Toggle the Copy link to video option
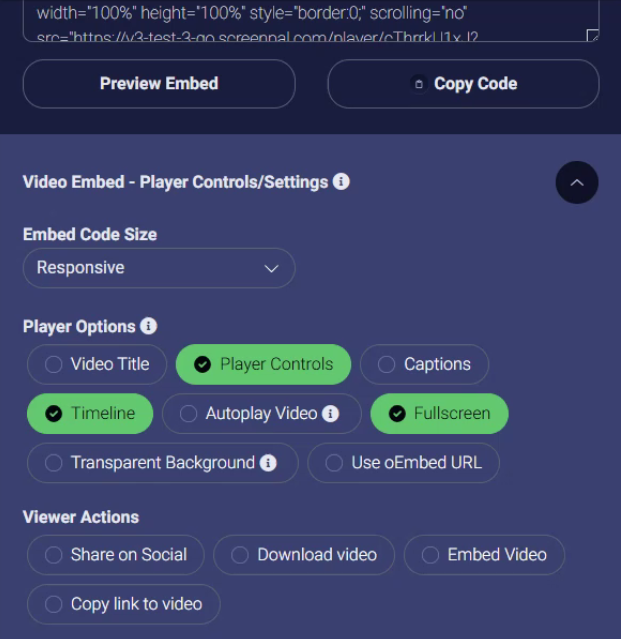This screenshot has width=621, height=639. [124, 604]
